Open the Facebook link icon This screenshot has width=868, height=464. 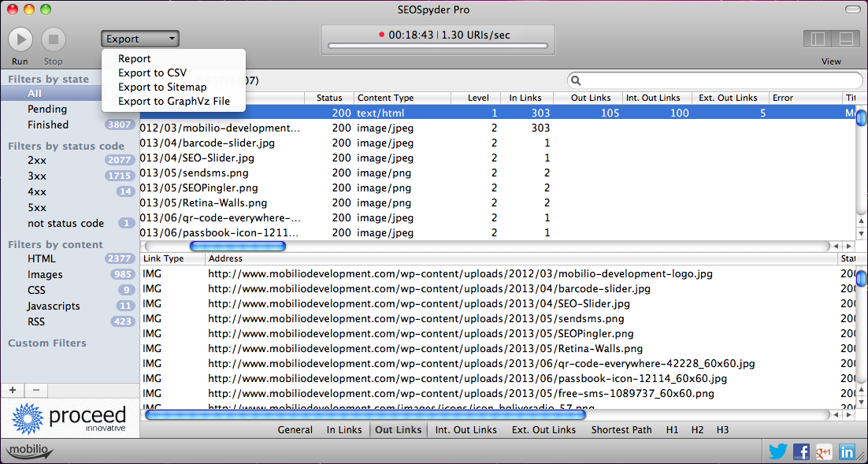[802, 452]
